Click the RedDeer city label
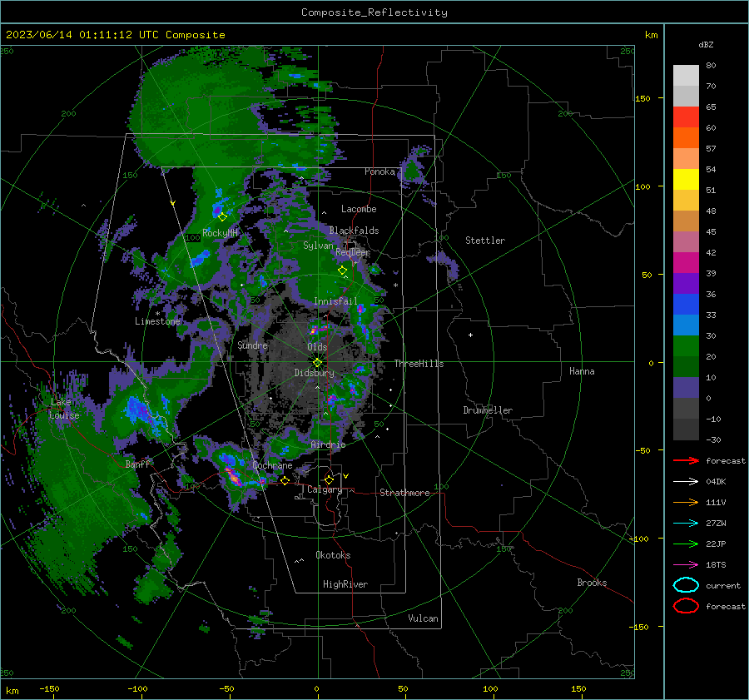This screenshot has height=700, width=749. [x=353, y=252]
